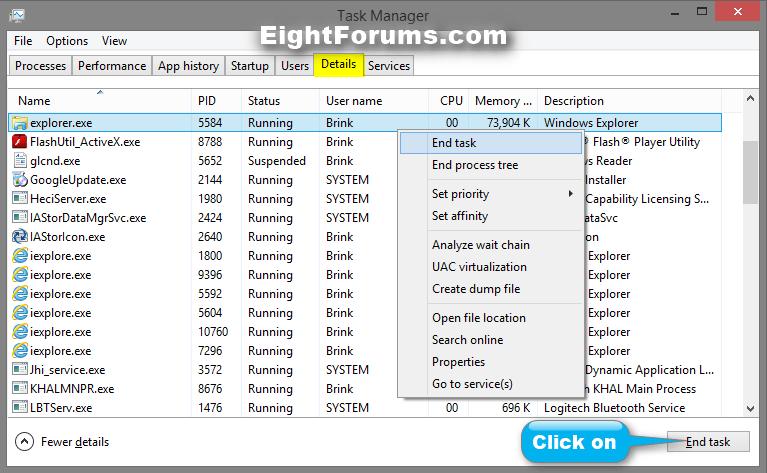Open the File menu
This screenshot has width=767, height=473.
coord(23,41)
